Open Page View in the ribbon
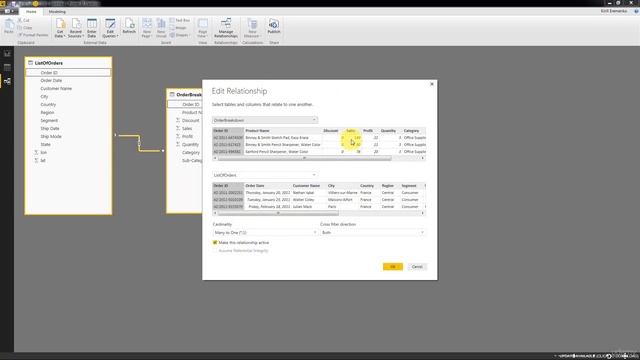This screenshot has height=360, width=640. 202,28
